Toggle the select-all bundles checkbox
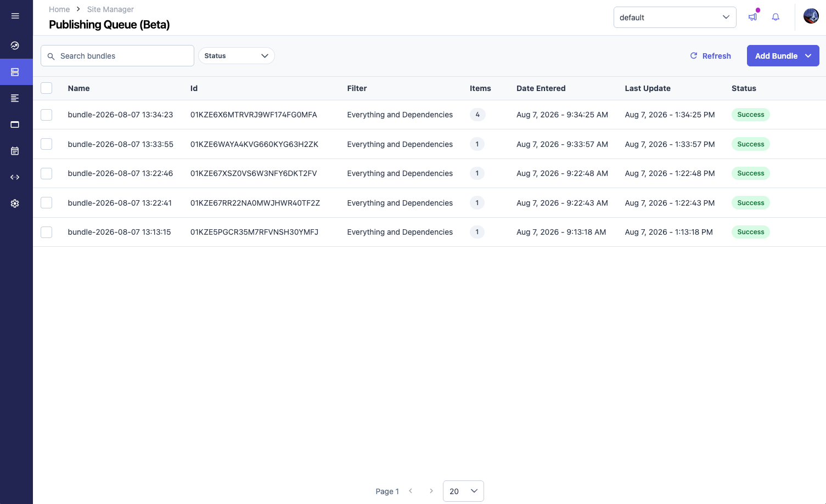 [47, 88]
